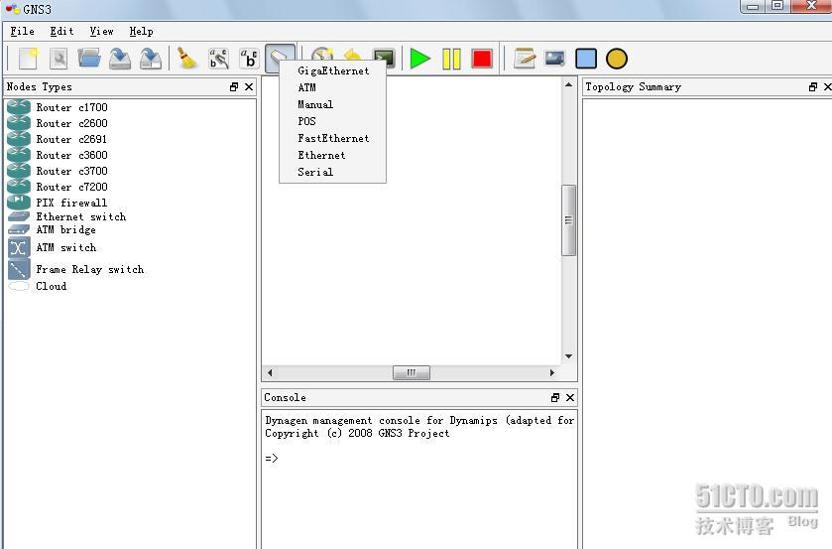The width and height of the screenshot is (832, 549).
Task: Choose Ethernet link type from popup
Action: [x=333, y=155]
